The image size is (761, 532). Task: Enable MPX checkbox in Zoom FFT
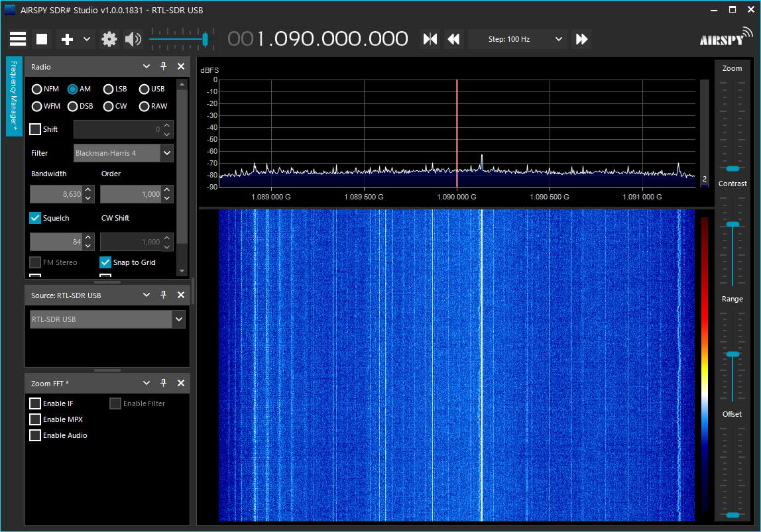[x=35, y=419]
